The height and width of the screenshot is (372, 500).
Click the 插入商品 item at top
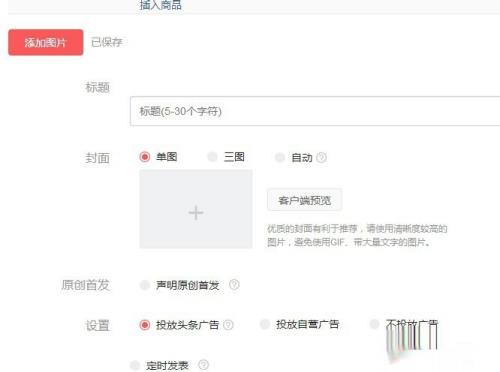161,5
